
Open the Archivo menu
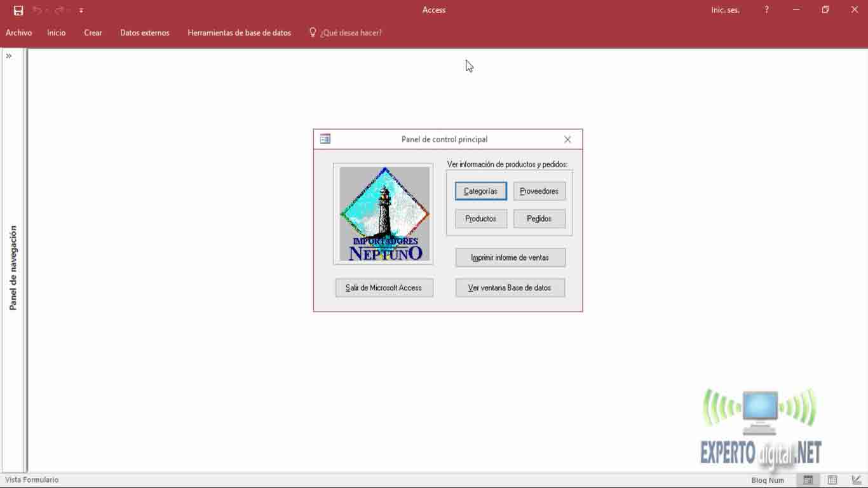[x=19, y=32]
